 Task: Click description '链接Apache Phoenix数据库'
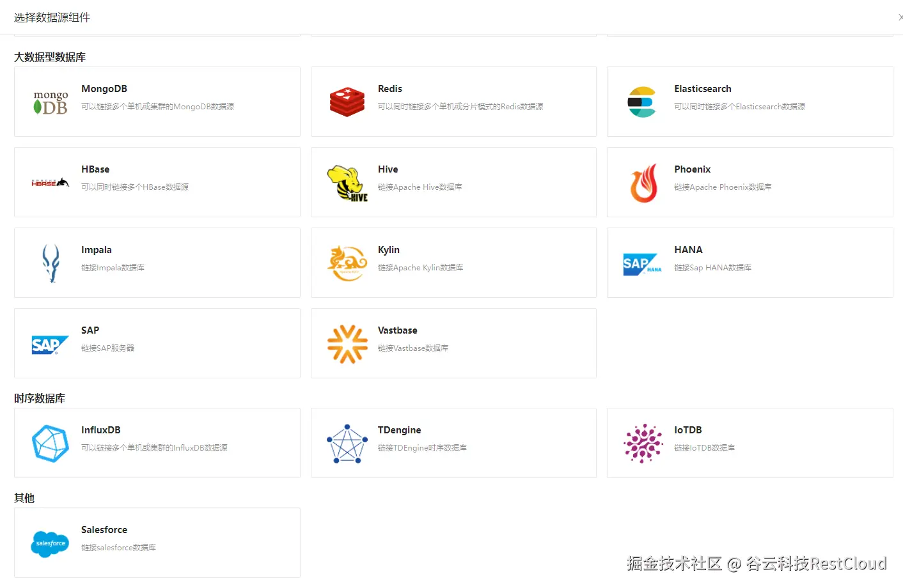tap(723, 187)
